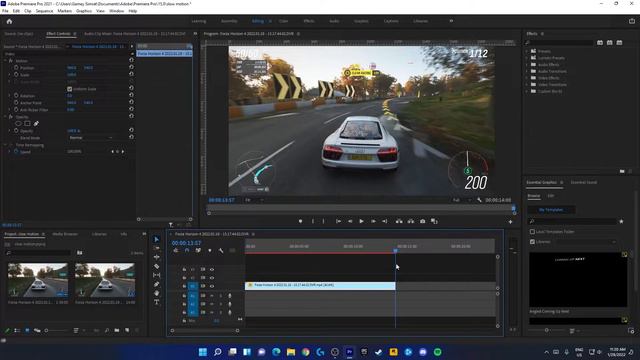Open Windows Start menu on taskbar

pos(203,352)
